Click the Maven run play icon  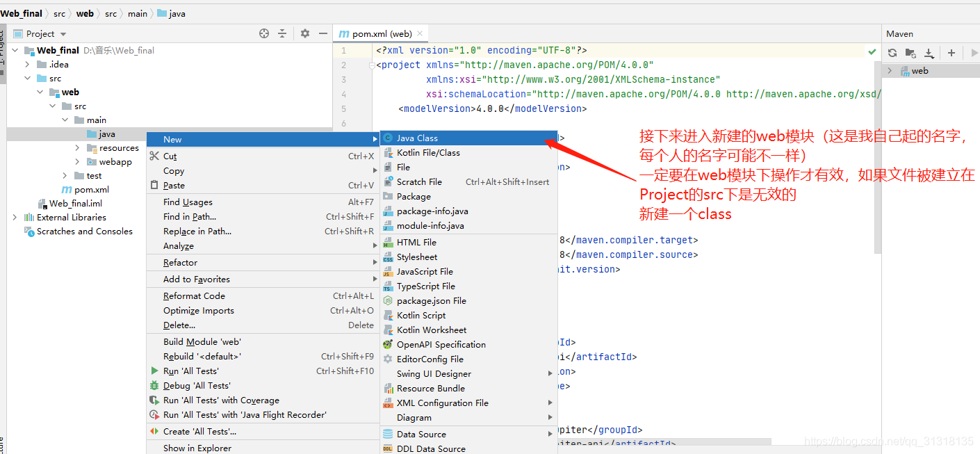point(974,53)
